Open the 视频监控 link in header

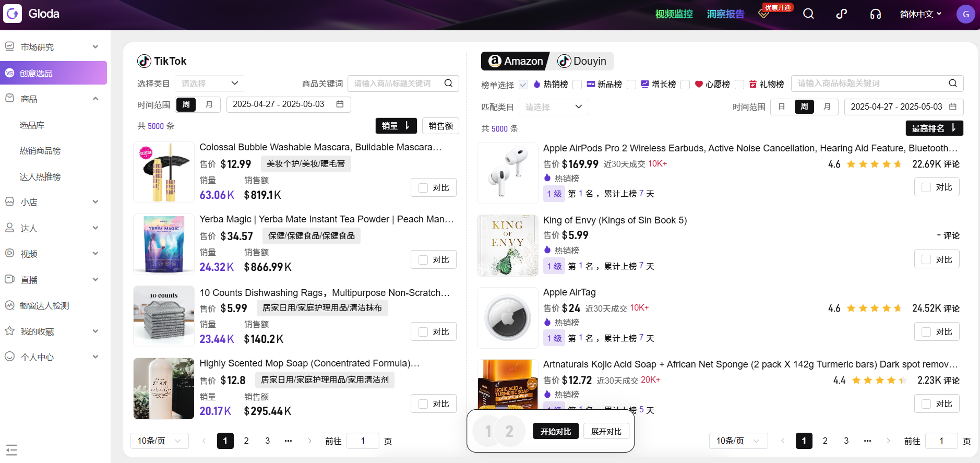point(674,14)
